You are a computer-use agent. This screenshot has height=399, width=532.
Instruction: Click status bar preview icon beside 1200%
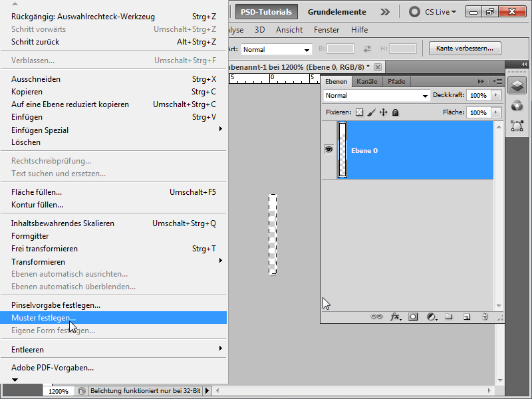point(81,391)
